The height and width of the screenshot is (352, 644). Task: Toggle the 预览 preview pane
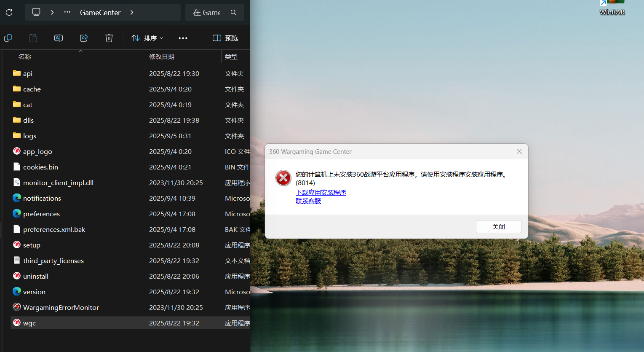tap(225, 38)
